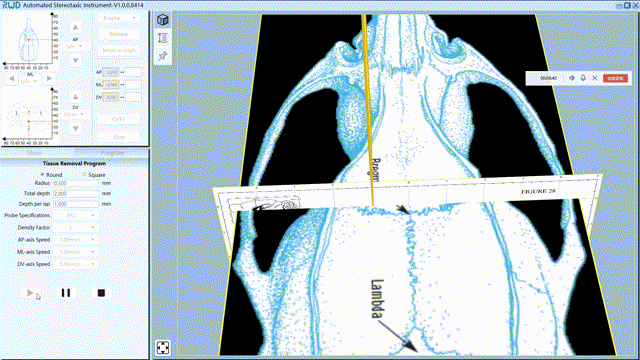
Task: Click the Depth per lap input field
Action: tap(76, 204)
